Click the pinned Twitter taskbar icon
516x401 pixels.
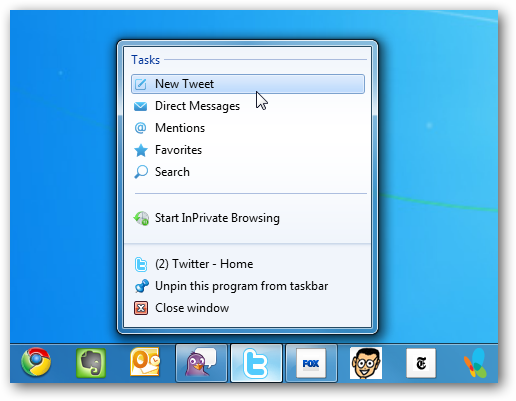pos(256,363)
